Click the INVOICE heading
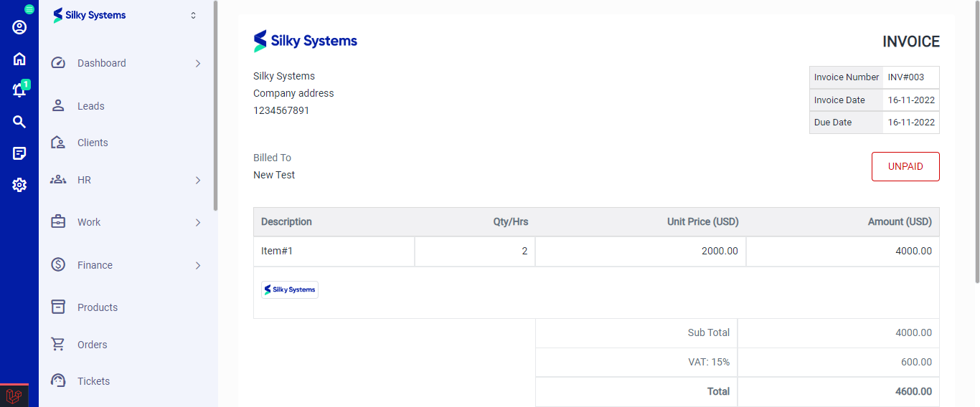This screenshot has width=980, height=407. point(911,42)
